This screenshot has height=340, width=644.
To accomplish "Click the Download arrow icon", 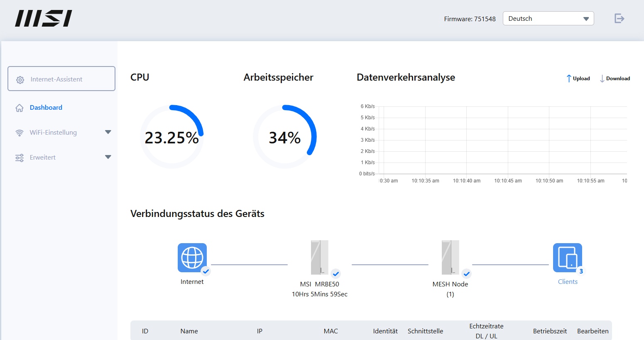I will 602,79.
